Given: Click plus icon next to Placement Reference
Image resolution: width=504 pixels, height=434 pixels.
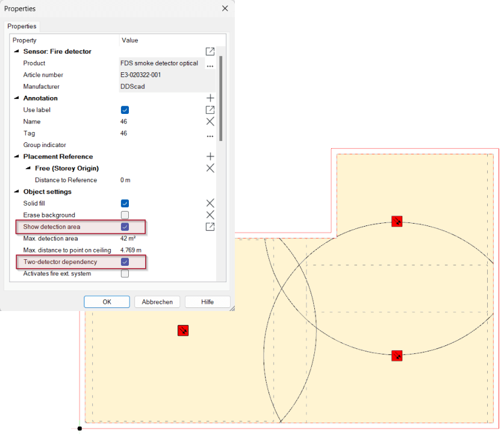Looking at the screenshot, I should point(210,157).
